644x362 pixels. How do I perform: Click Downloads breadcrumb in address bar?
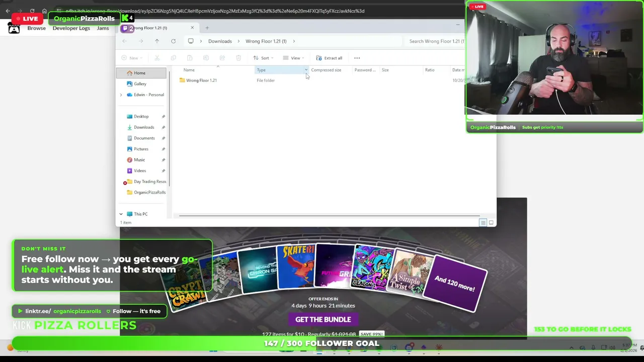220,41
